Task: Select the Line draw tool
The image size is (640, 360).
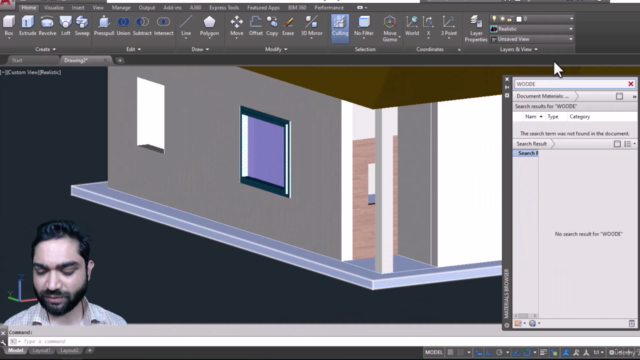Action: point(186,26)
